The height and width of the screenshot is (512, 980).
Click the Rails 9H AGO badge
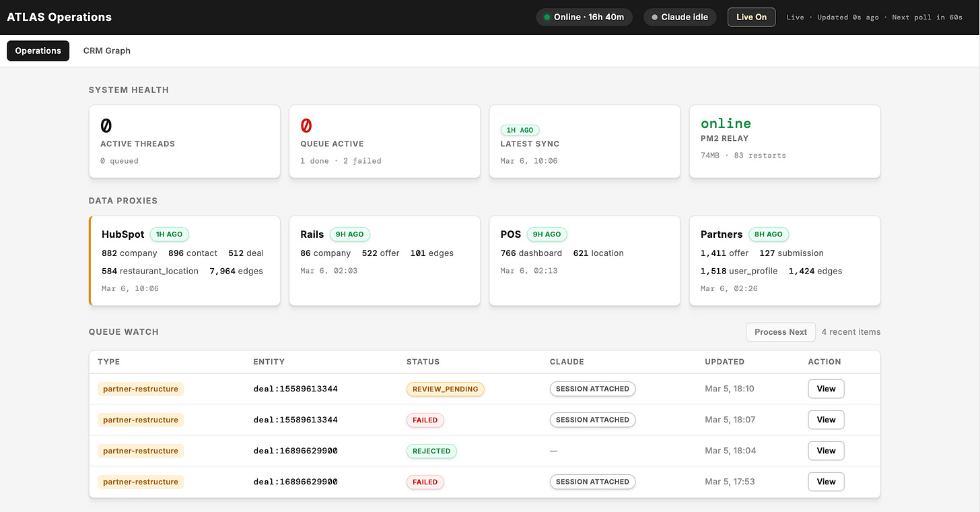click(350, 234)
